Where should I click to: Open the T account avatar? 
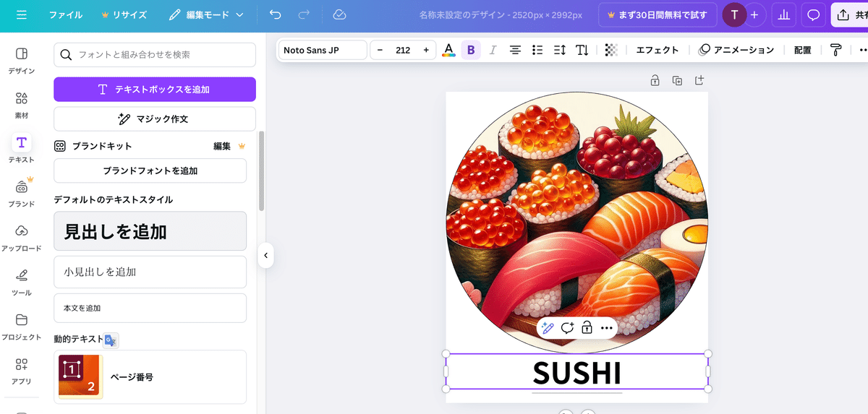click(x=734, y=14)
